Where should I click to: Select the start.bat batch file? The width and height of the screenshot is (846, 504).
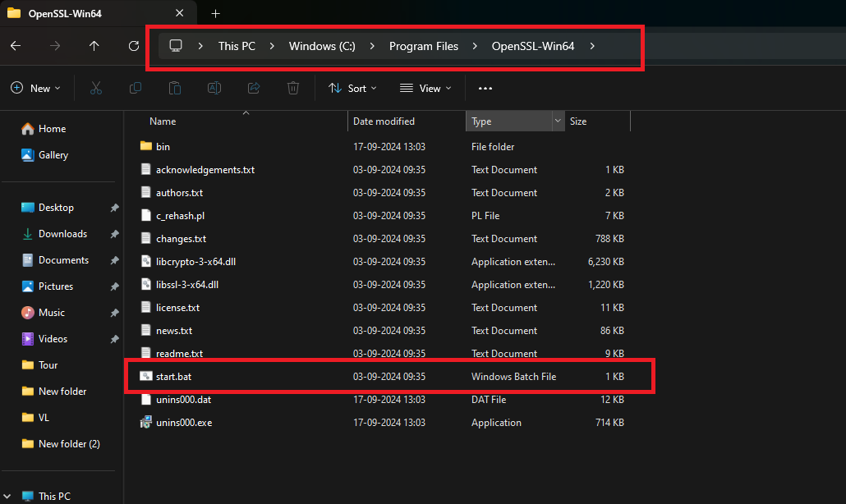coord(174,377)
